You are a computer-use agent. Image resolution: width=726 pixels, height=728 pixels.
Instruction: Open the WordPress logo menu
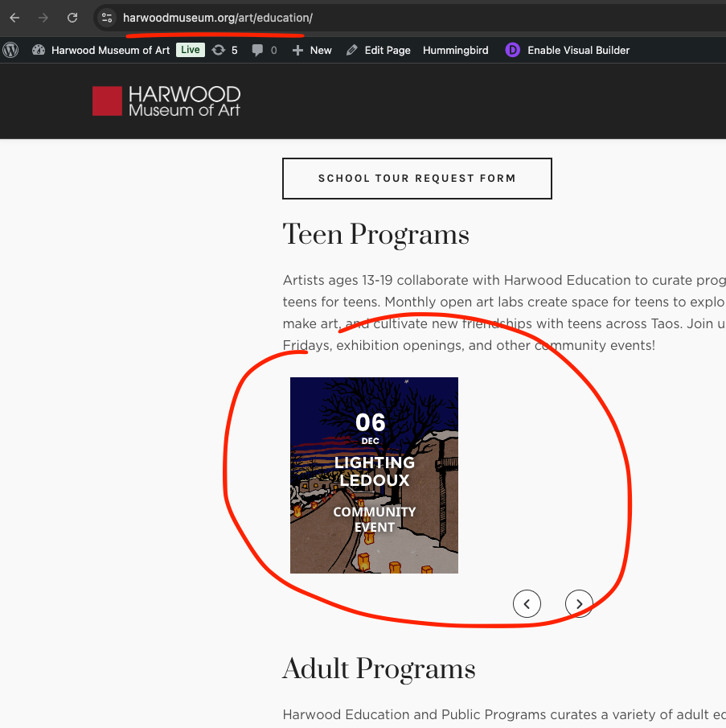(x=10, y=50)
